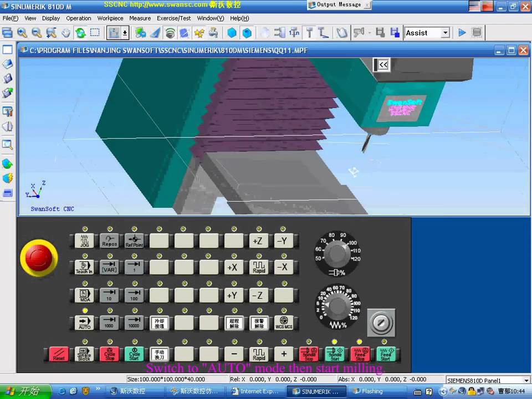532x399 pixels.
Task: Open the Workpiece menu
Action: [110, 18]
